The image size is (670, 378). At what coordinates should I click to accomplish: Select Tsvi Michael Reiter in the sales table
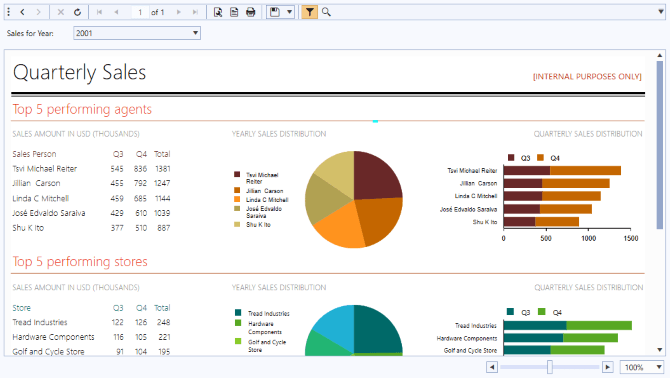[x=44, y=169]
